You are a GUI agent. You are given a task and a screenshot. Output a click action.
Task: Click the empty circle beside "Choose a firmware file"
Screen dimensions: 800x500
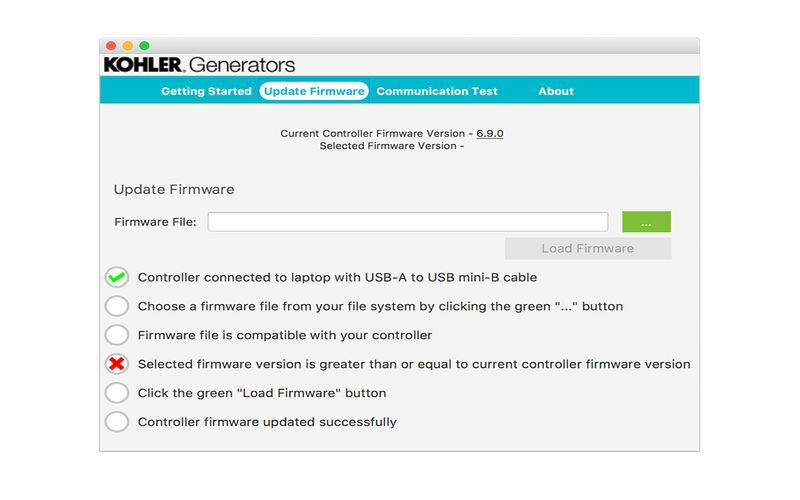117,306
